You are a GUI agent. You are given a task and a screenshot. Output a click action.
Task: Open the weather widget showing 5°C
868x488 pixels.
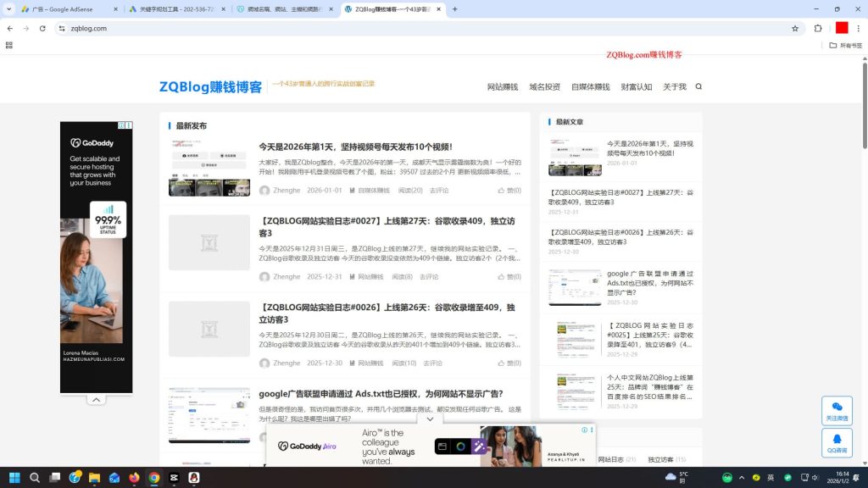point(677,478)
